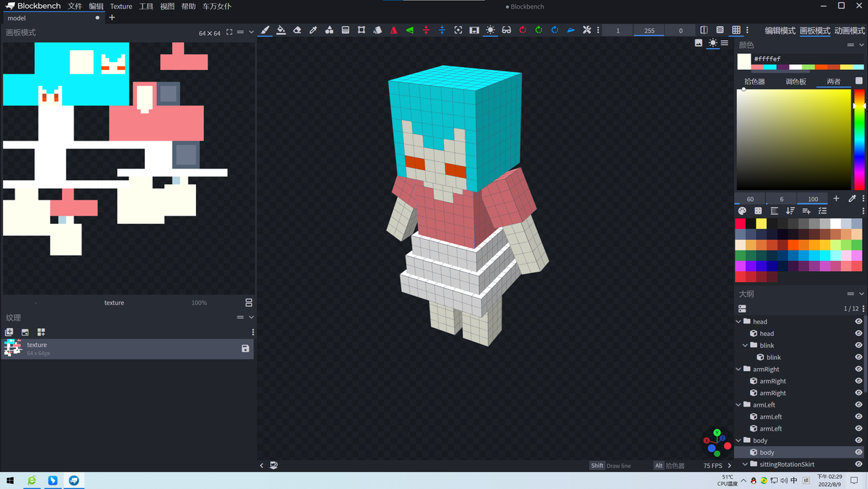Pick the color picker eyedropper tool
868x489 pixels.
click(x=313, y=30)
